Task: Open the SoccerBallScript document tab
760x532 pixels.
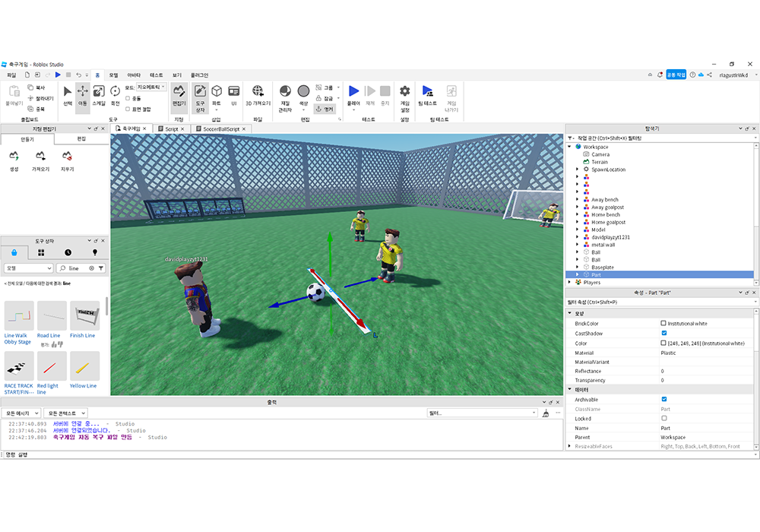Action: [x=221, y=129]
